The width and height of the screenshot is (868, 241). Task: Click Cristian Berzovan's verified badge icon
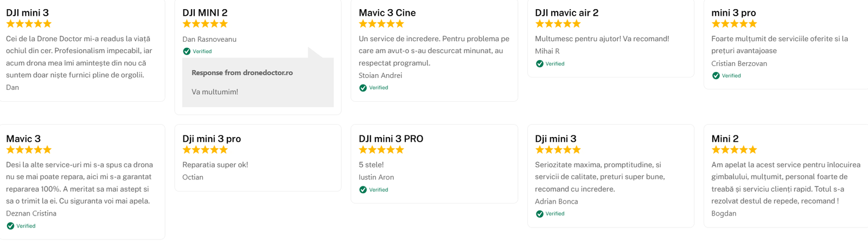(x=716, y=76)
